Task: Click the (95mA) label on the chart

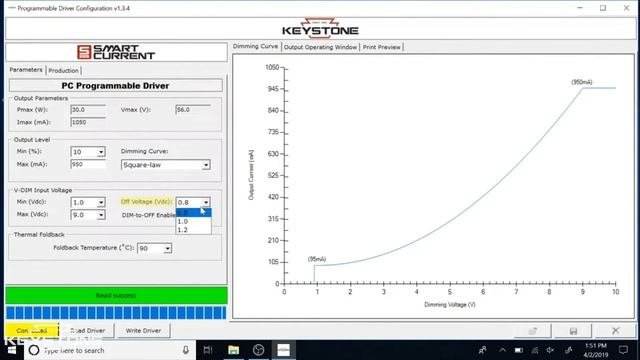Action: pos(317,259)
